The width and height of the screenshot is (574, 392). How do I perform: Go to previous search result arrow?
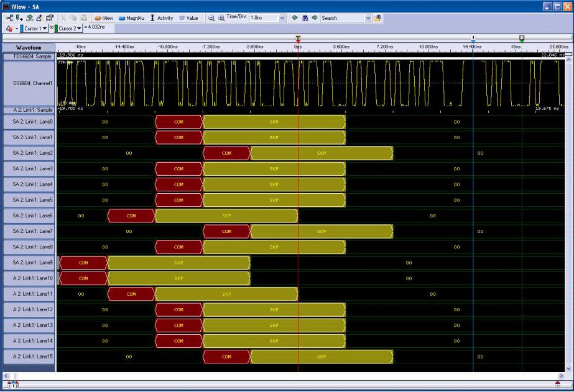point(295,18)
